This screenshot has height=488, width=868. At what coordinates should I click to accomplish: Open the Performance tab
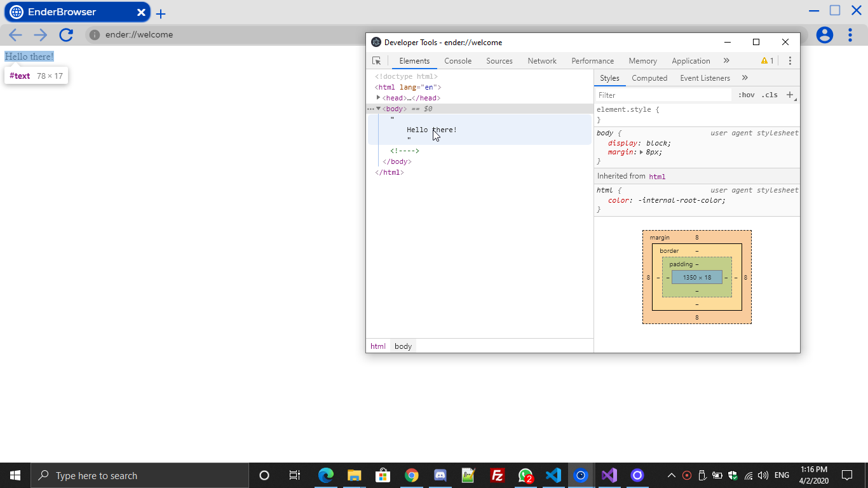click(592, 61)
